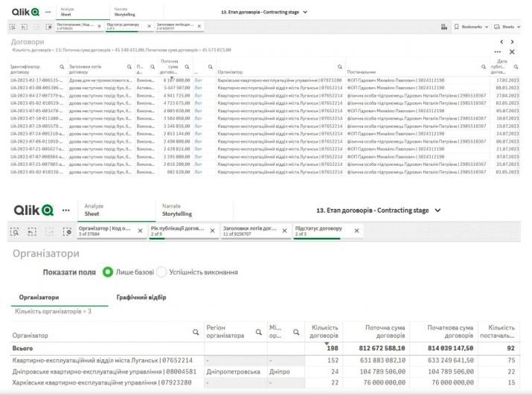The width and height of the screenshot is (532, 395).
Task: Select the Організатори tab
Action: click(x=39, y=298)
